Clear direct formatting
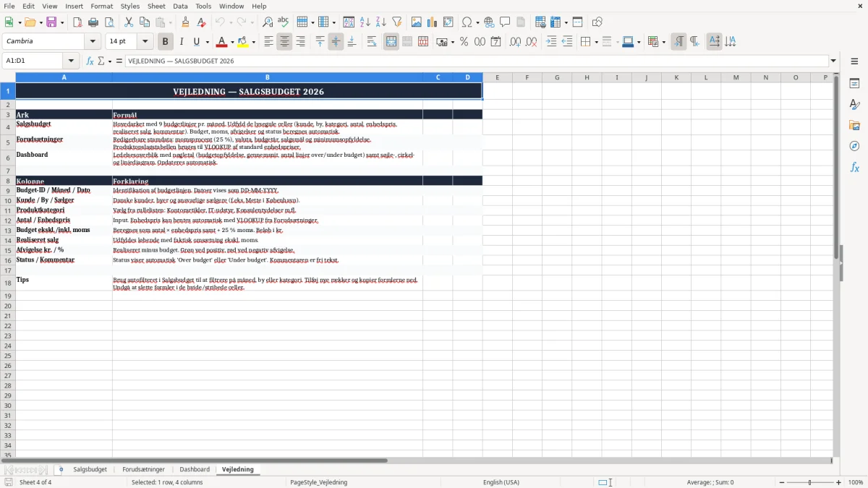This screenshot has width=868, height=488. [x=202, y=22]
